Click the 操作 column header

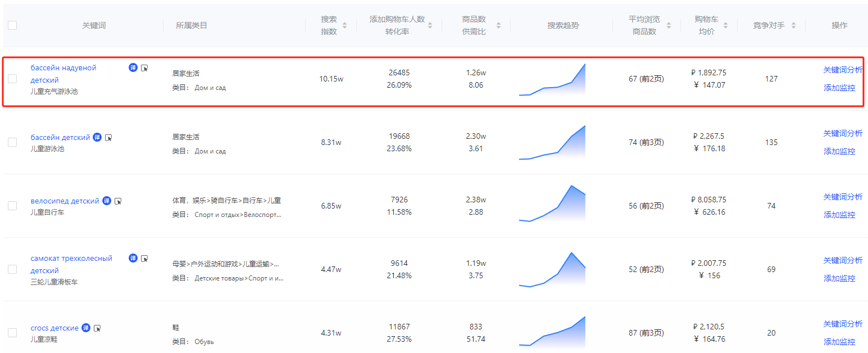point(839,25)
